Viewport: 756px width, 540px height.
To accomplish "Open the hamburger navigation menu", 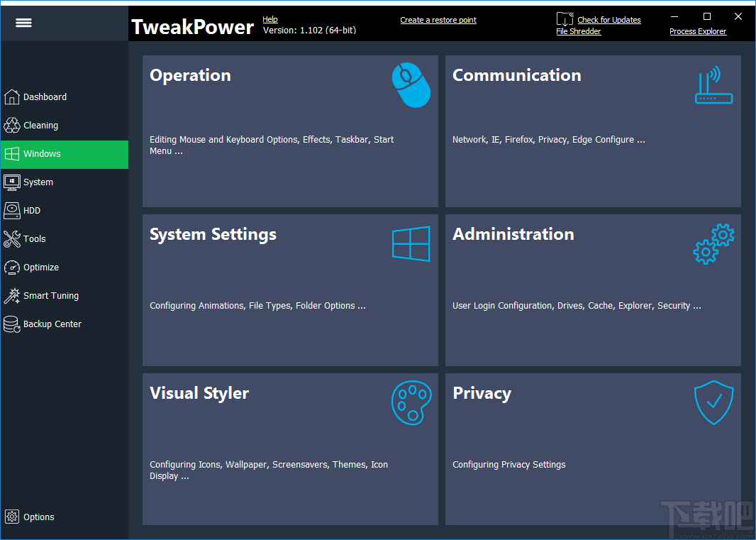I will (x=23, y=22).
